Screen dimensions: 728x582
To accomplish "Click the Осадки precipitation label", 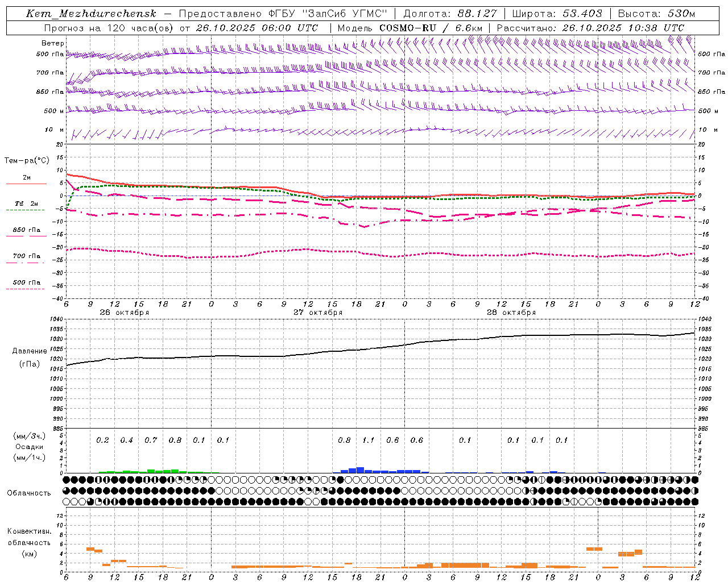I will (29, 447).
